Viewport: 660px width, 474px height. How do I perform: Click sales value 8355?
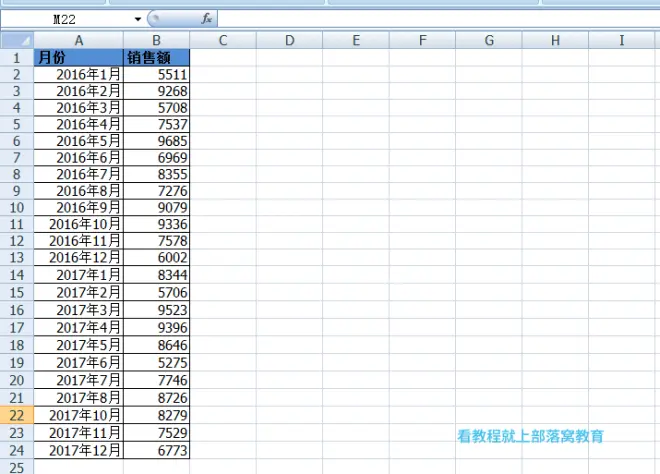[x=157, y=174]
